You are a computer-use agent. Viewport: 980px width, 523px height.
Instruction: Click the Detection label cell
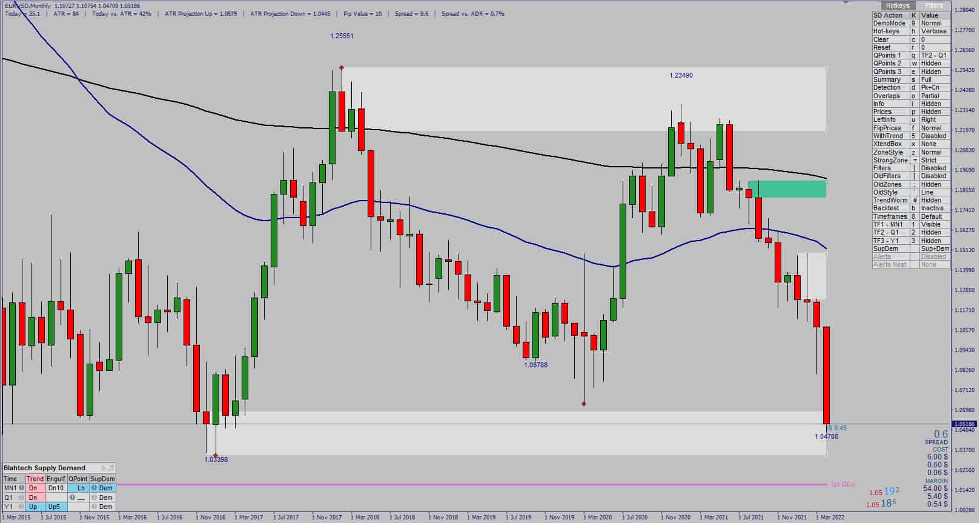coord(890,87)
